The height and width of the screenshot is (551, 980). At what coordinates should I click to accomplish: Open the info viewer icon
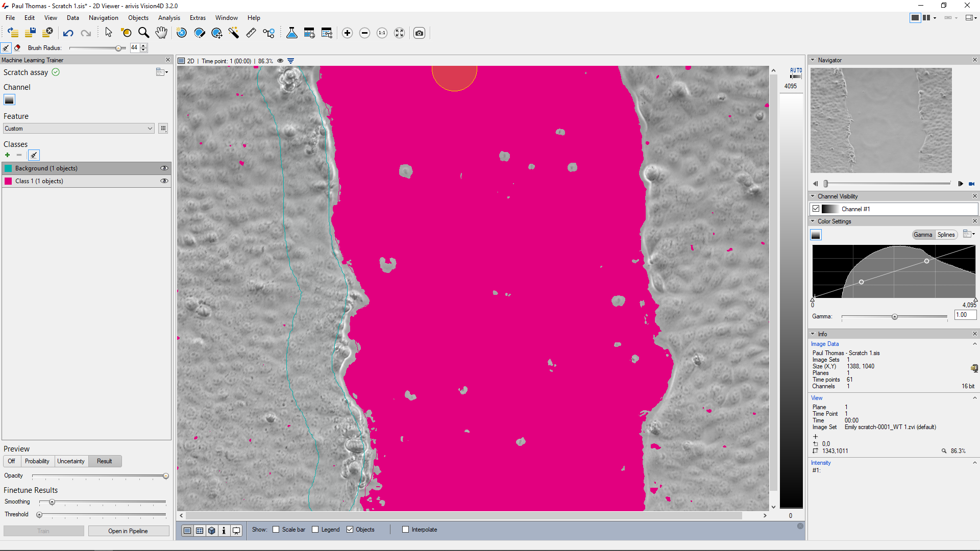click(x=224, y=531)
